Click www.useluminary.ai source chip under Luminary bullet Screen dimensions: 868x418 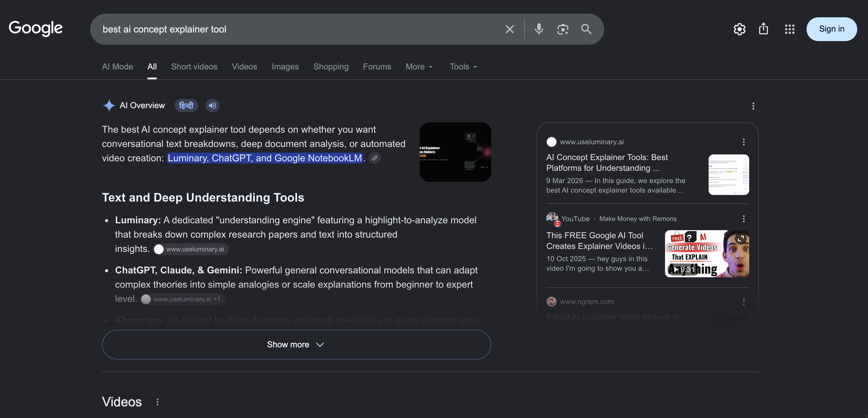[191, 249]
